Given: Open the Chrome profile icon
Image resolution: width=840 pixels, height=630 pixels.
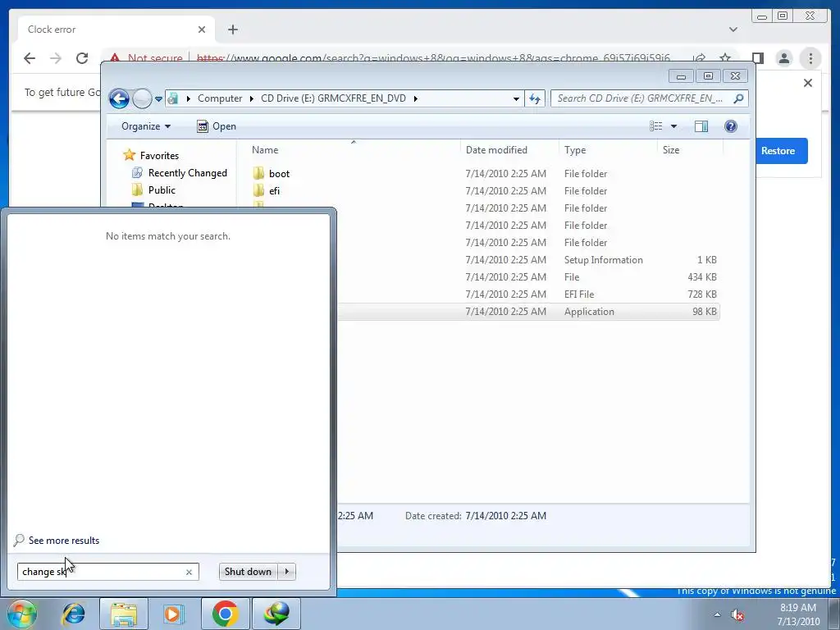Looking at the screenshot, I should [x=783, y=58].
